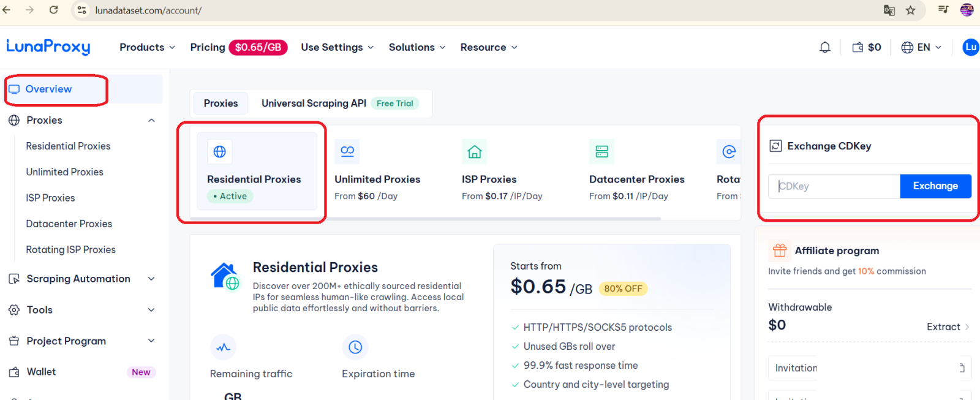
Task: Click the Residential Proxies globe icon card
Action: click(220, 151)
